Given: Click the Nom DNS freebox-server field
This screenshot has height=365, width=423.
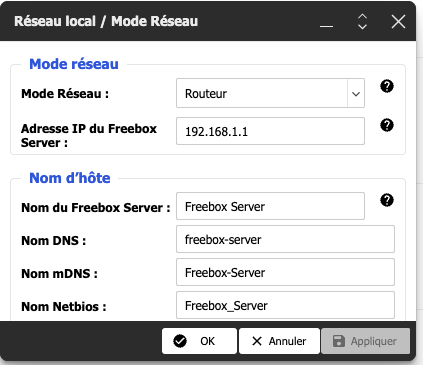Looking at the screenshot, I should [285, 239].
